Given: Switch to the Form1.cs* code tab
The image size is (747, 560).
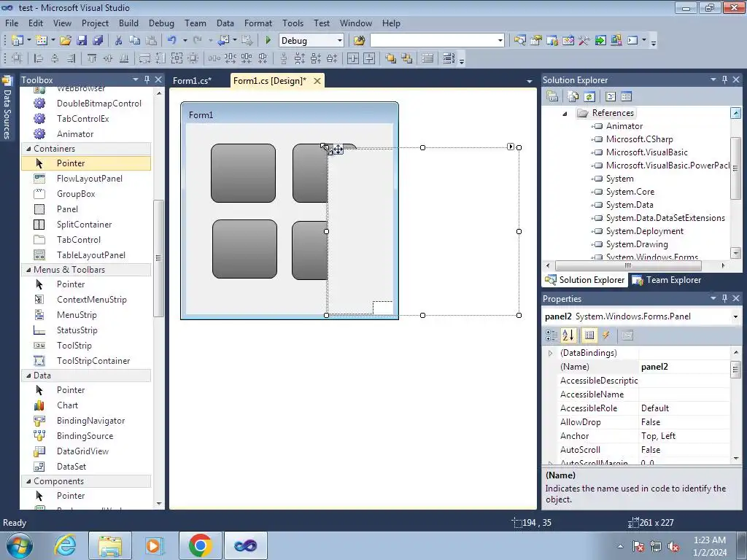Looking at the screenshot, I should (192, 80).
